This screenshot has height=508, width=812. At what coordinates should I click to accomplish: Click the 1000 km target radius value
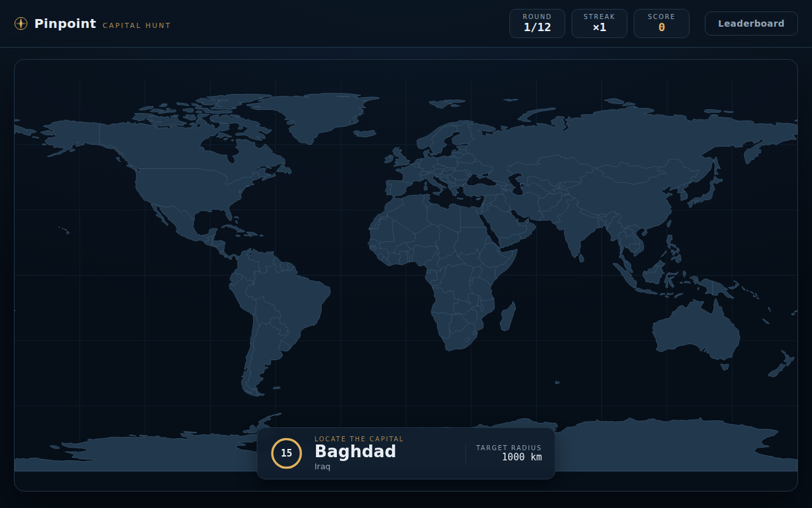521,457
